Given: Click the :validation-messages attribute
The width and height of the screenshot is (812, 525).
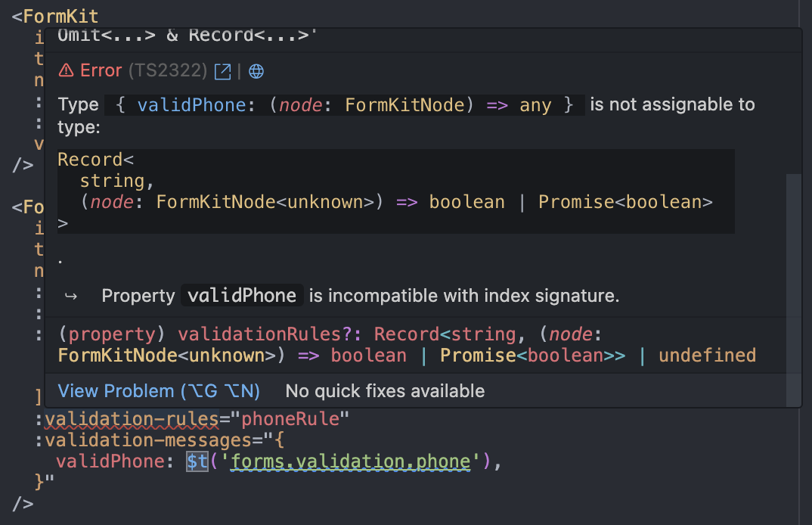Looking at the screenshot, I should tap(142, 440).
